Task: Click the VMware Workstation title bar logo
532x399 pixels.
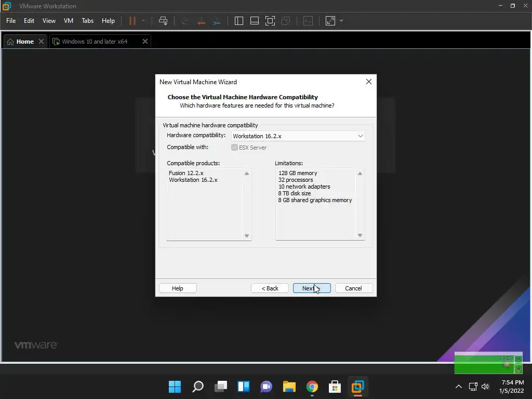Action: coord(6,6)
